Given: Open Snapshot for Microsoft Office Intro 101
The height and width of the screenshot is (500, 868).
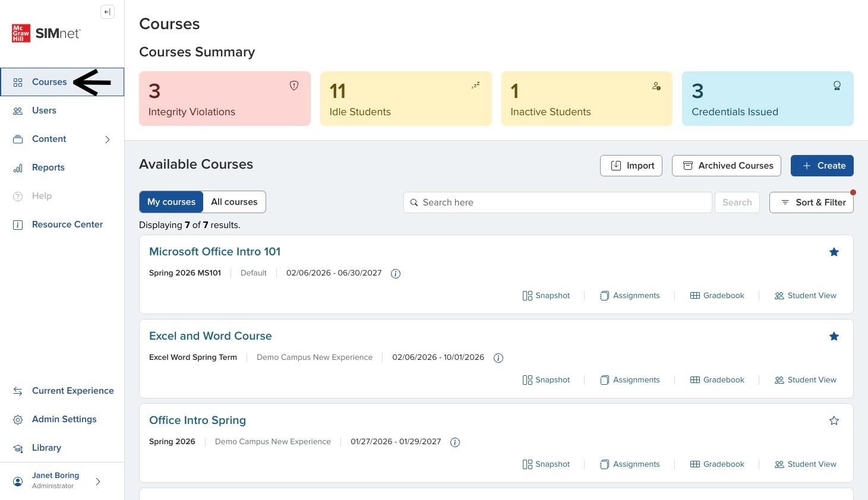Looking at the screenshot, I should pyautogui.click(x=546, y=296).
